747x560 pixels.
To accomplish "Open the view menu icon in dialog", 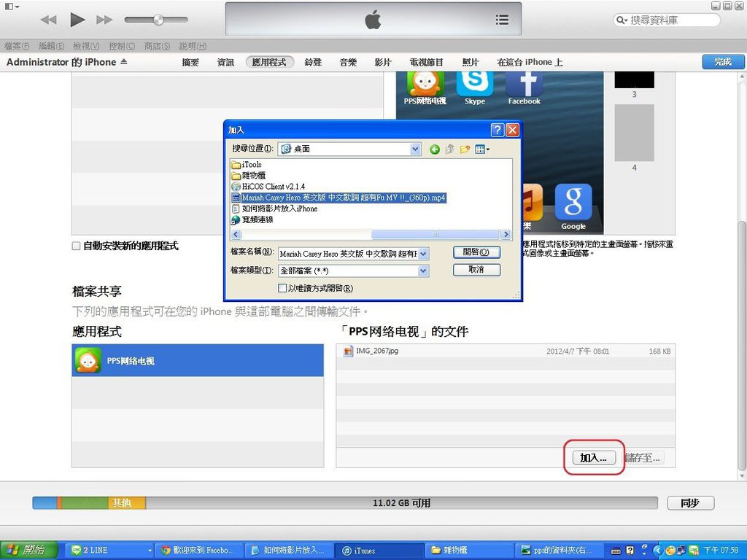I will (482, 149).
